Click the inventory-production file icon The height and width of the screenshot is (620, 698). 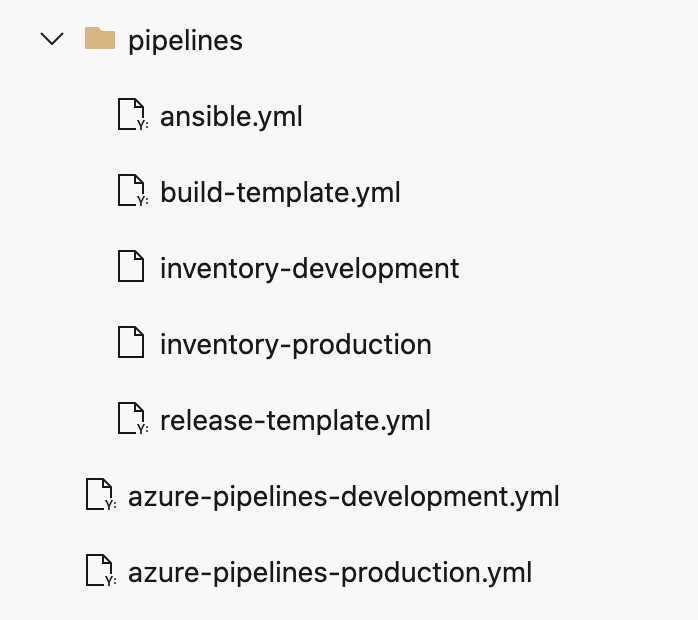132,344
